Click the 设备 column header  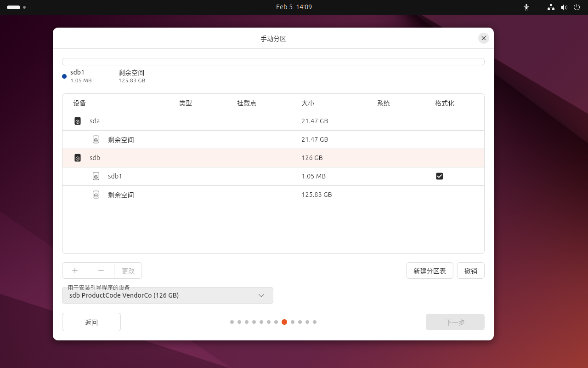click(x=80, y=103)
